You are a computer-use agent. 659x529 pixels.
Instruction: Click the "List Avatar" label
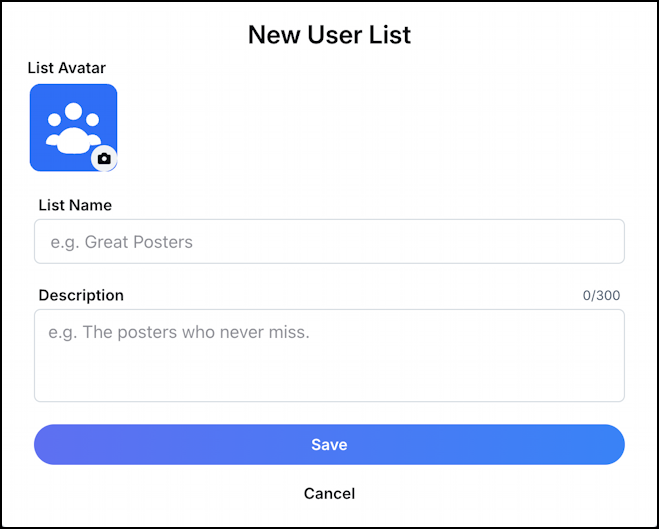(66, 68)
